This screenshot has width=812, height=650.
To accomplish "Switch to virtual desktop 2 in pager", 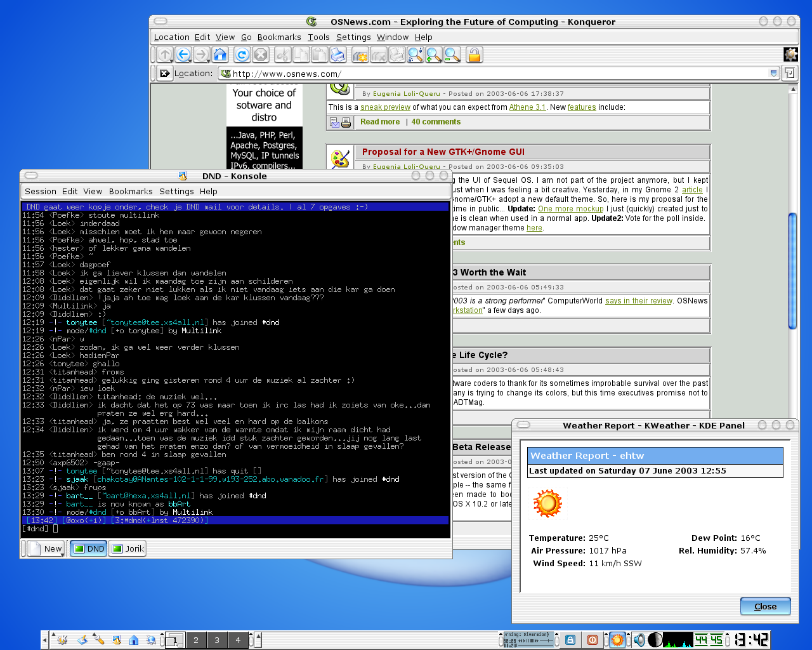I will point(196,640).
